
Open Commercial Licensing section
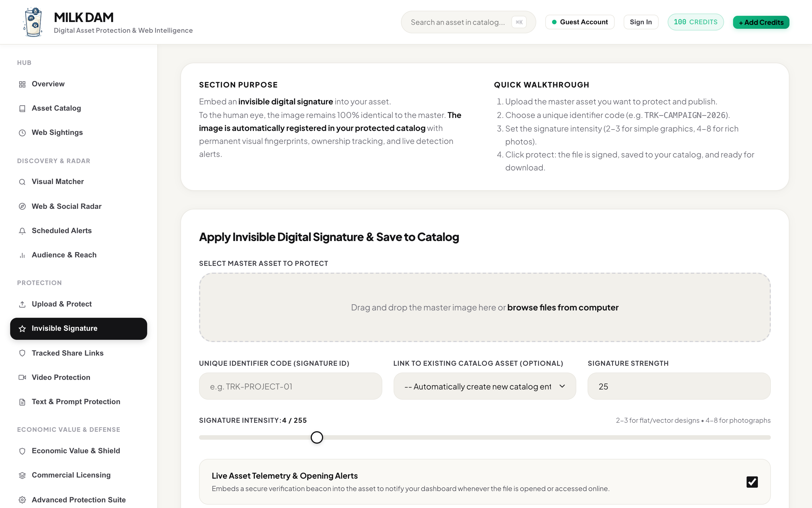tap(78, 475)
